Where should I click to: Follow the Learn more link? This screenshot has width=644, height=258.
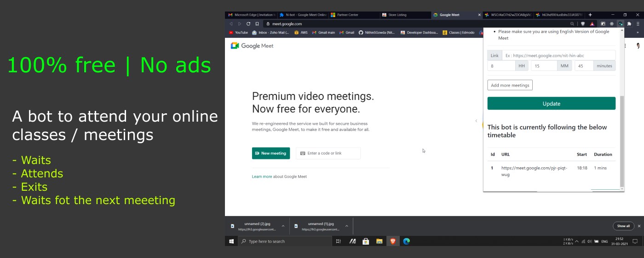pos(262,176)
